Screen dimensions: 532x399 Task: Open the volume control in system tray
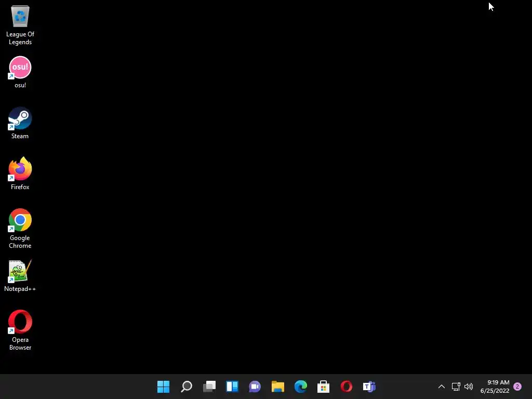click(469, 387)
